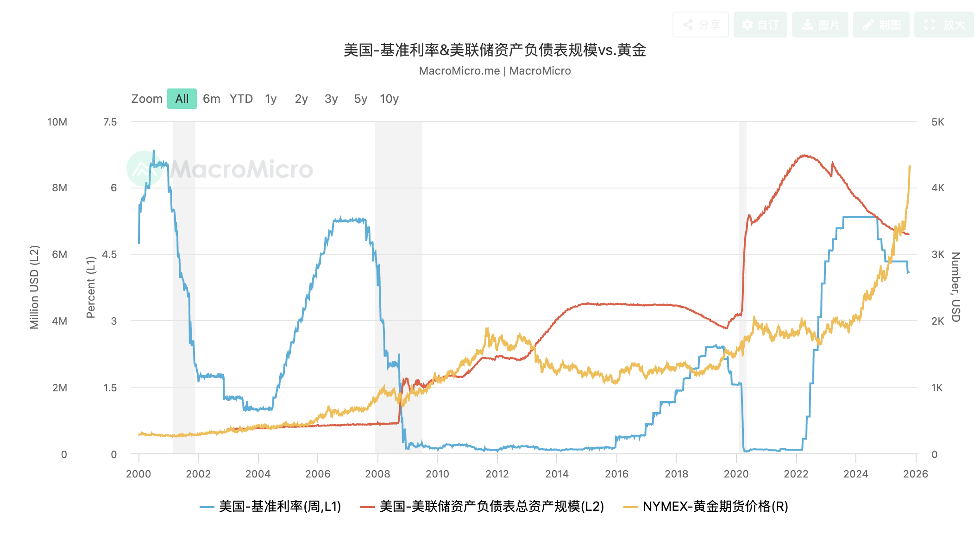The image size is (980, 540).
Task: Click the pencil chart-maker icon (制图)
Action: [881, 25]
